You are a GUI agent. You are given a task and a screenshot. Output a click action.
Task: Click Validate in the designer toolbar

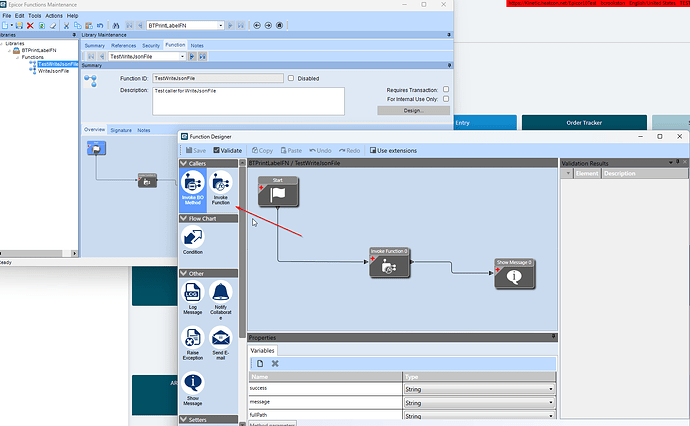[228, 151]
